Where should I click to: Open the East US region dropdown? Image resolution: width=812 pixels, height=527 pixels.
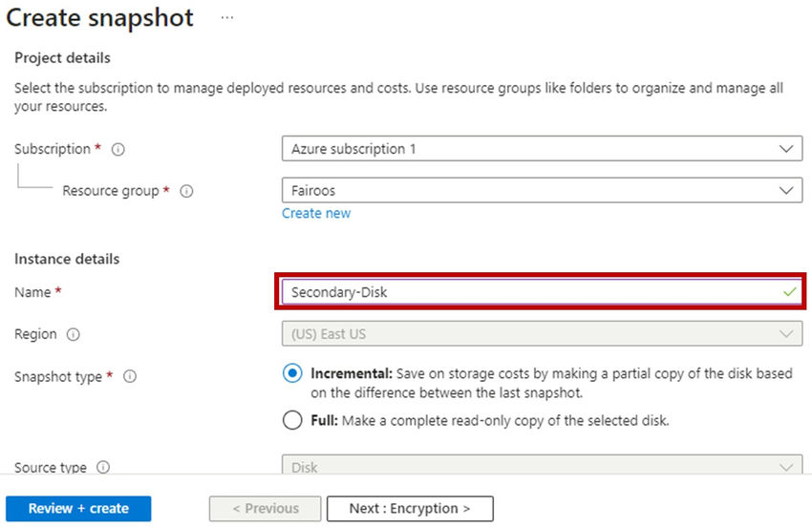(542, 334)
